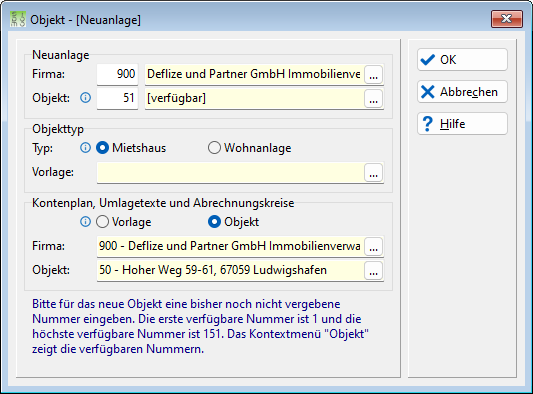Click the Abbrechen button

coord(462,92)
